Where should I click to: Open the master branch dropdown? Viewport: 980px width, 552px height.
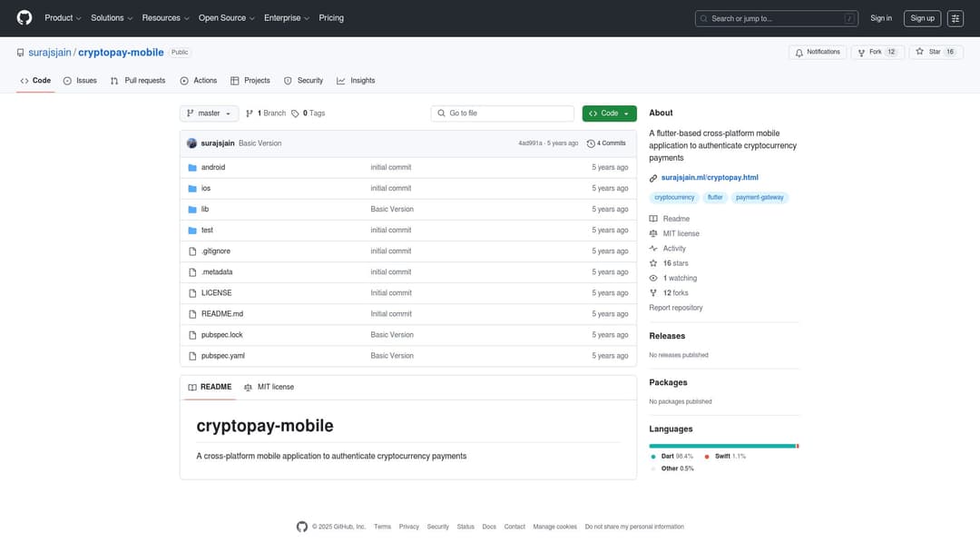pos(209,113)
